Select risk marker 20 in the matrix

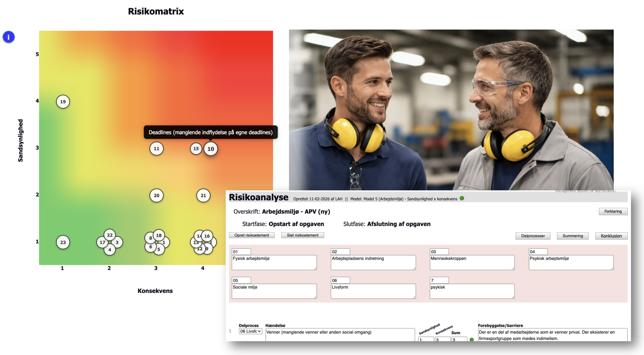tap(156, 195)
